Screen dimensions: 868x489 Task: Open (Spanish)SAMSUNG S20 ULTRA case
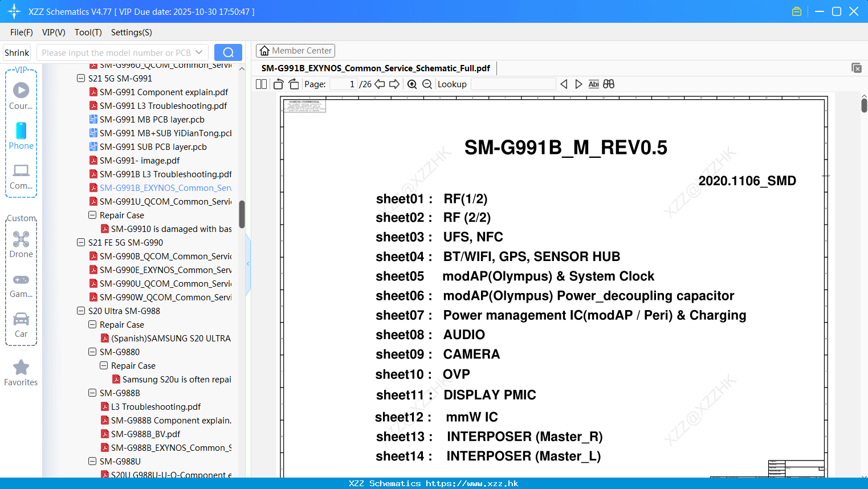(x=165, y=338)
